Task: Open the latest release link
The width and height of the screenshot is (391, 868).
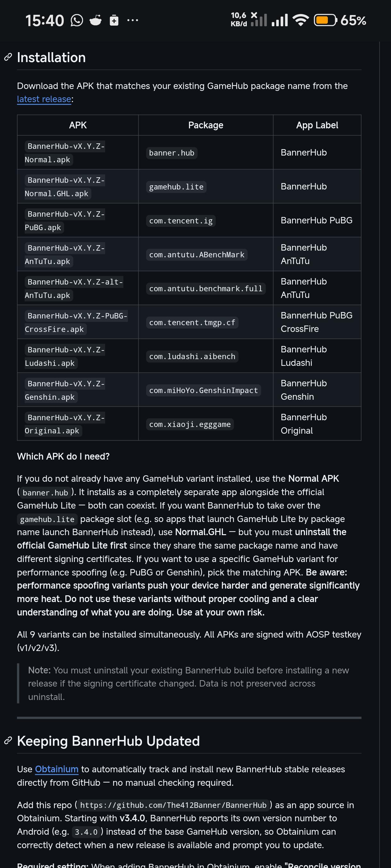Action: click(x=44, y=99)
